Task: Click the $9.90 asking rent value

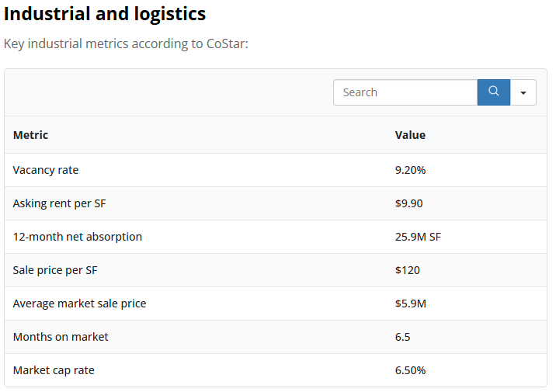Action: [x=408, y=203]
